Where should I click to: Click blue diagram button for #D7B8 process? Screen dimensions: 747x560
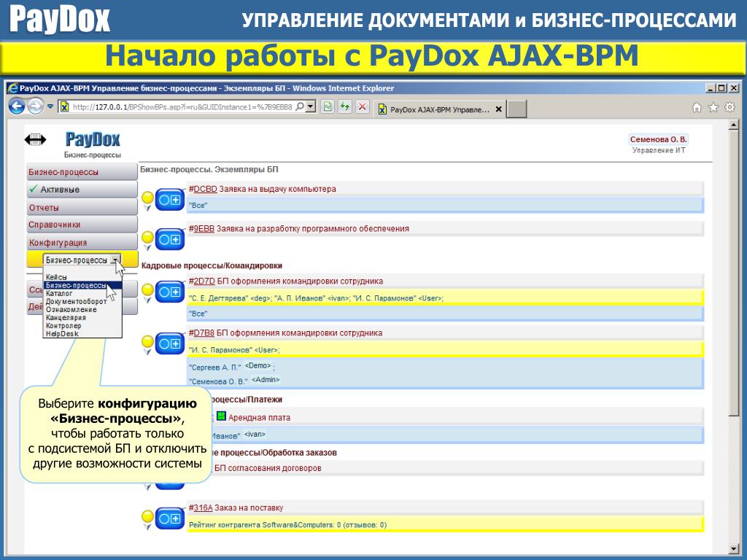tap(169, 344)
